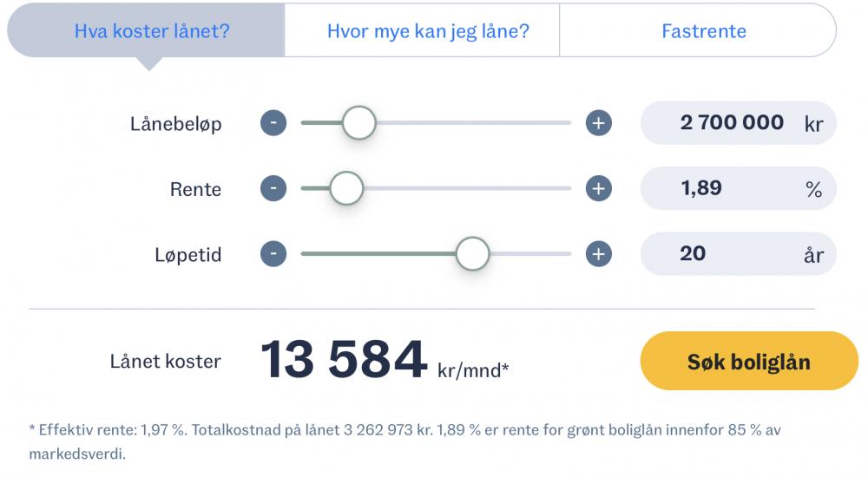868x477 pixels.
Task: Reduce Løpetid with the minus button
Action: click(273, 254)
